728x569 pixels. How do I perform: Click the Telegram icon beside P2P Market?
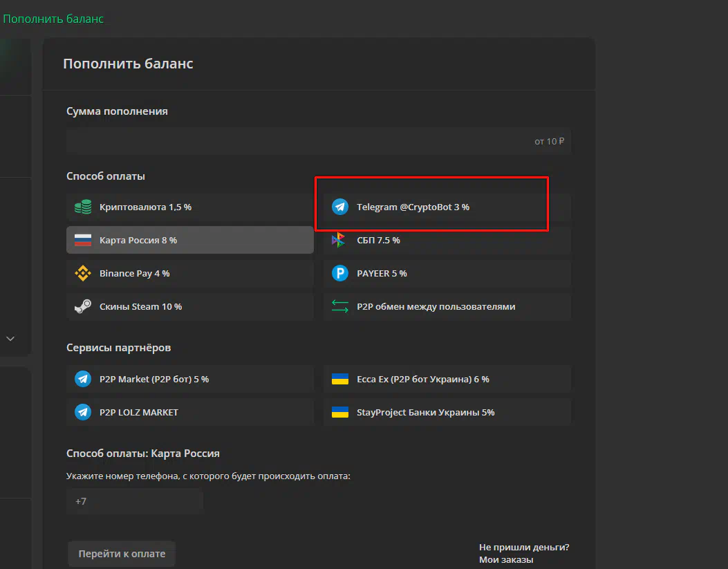pos(83,379)
